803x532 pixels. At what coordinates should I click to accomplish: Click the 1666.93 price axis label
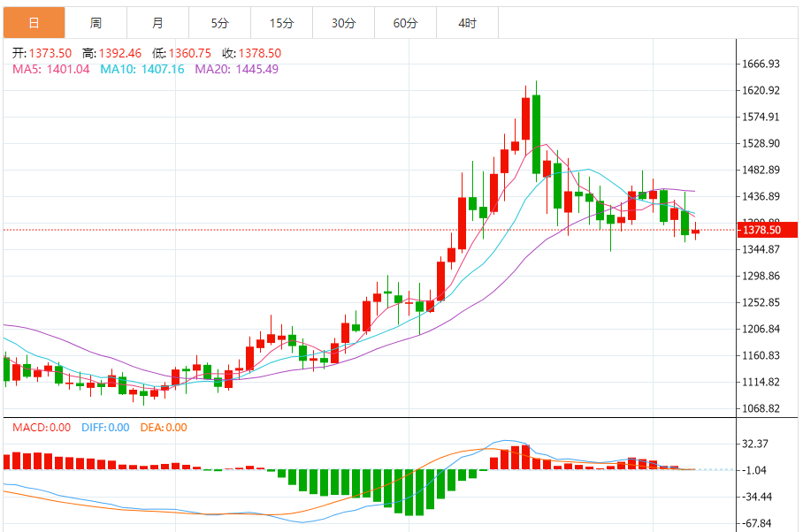761,64
